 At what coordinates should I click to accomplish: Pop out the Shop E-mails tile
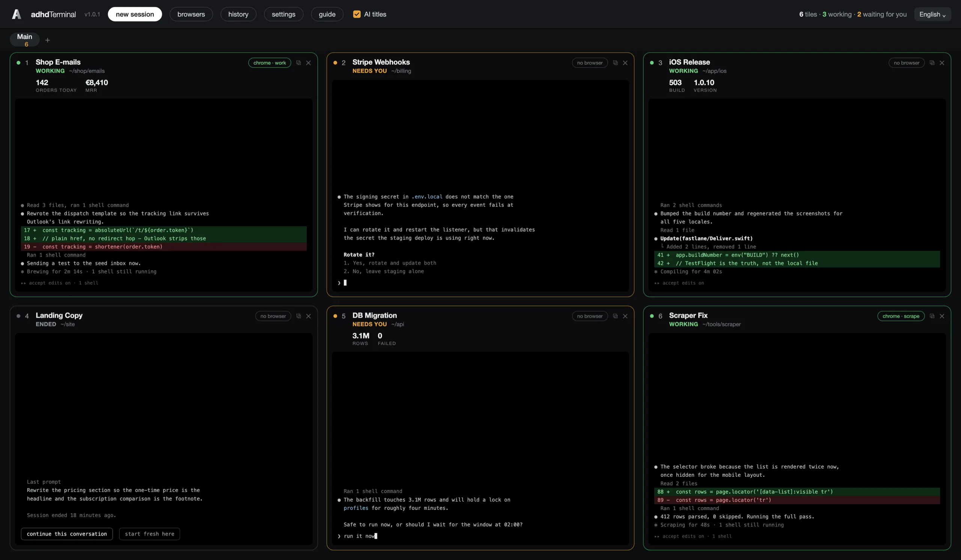coord(298,63)
